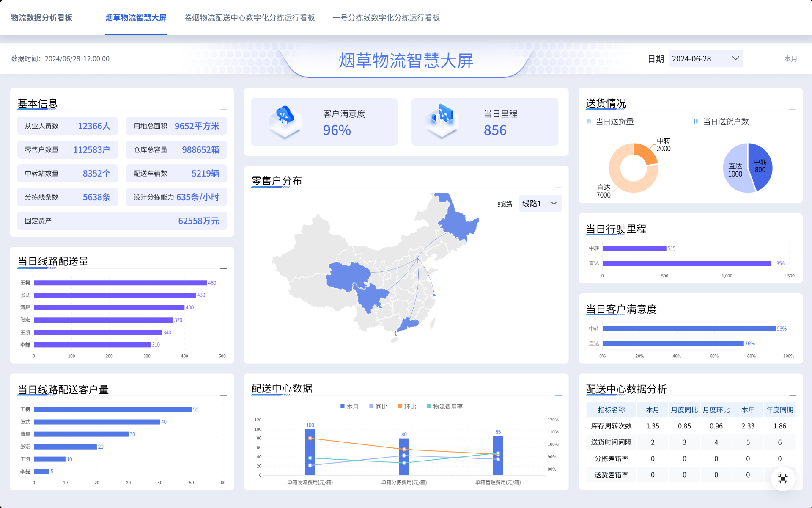
Task: Click the 本月 link beside the date
Action: [790, 59]
